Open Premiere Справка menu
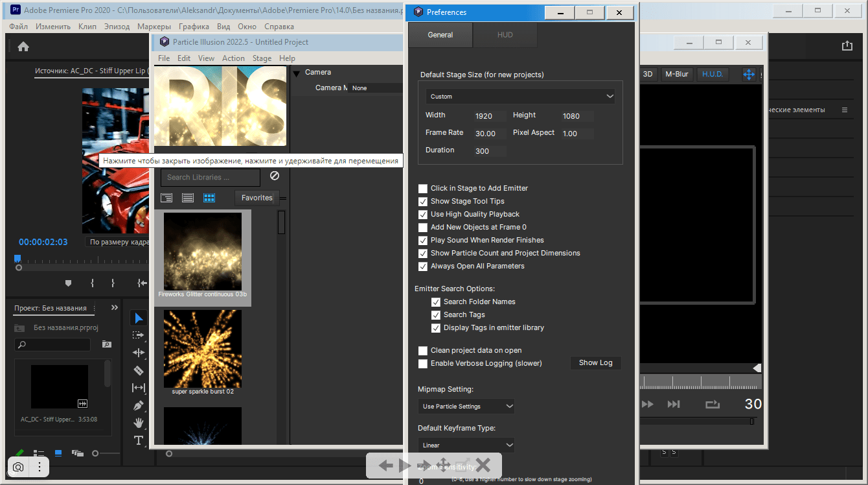The image size is (868, 485). tap(279, 27)
